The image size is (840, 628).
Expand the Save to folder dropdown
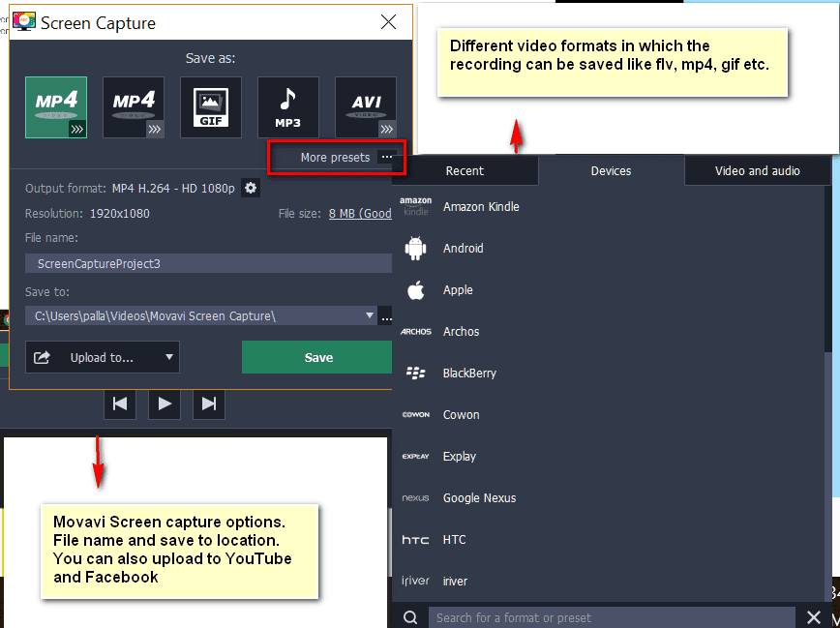pyautogui.click(x=369, y=315)
